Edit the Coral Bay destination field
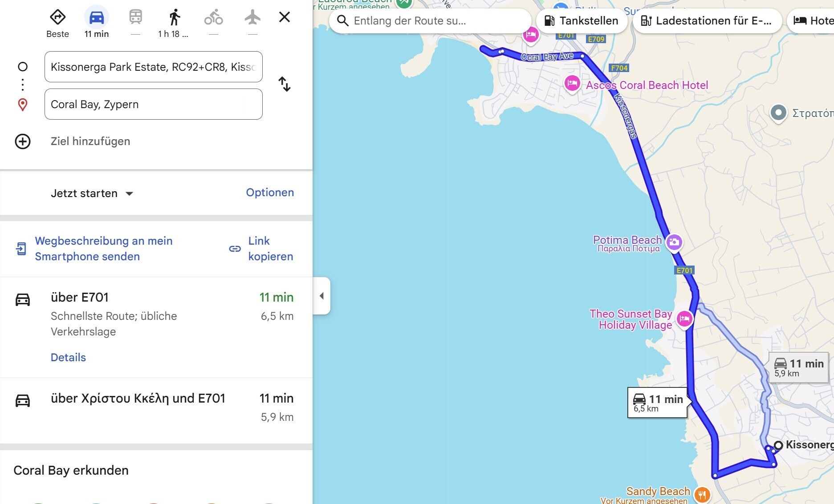 tap(153, 105)
